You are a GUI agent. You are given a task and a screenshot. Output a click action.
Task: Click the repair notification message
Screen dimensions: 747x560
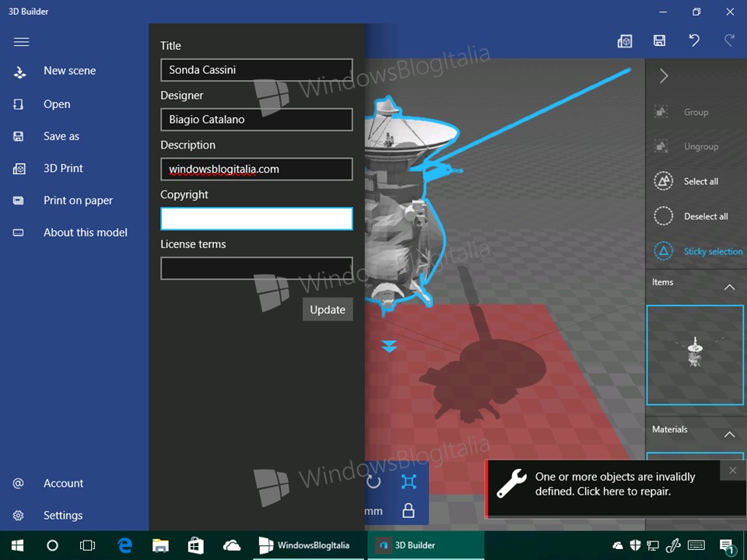tap(615, 484)
